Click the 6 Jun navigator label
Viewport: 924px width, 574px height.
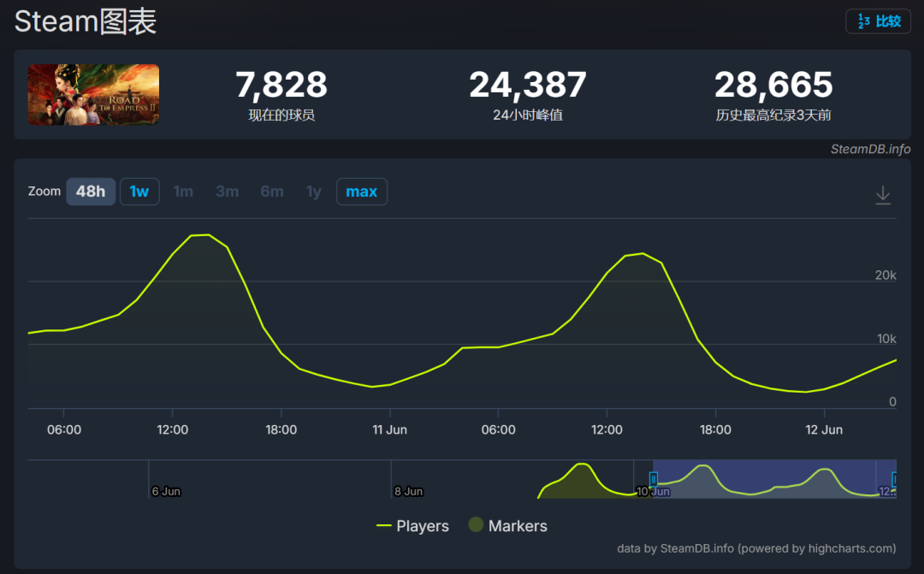(x=166, y=491)
